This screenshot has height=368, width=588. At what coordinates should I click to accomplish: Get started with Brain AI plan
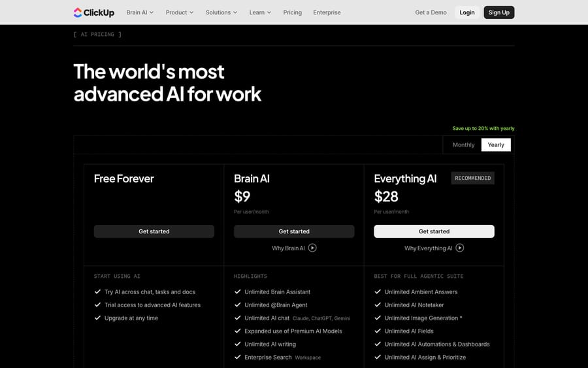click(294, 231)
